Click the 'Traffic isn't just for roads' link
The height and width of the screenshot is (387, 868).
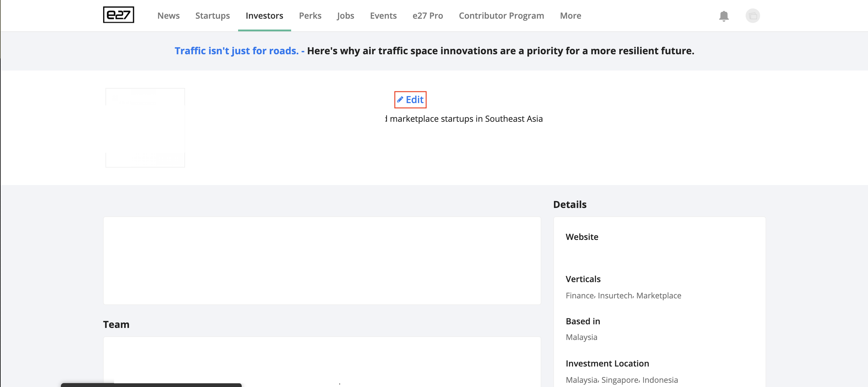point(237,51)
